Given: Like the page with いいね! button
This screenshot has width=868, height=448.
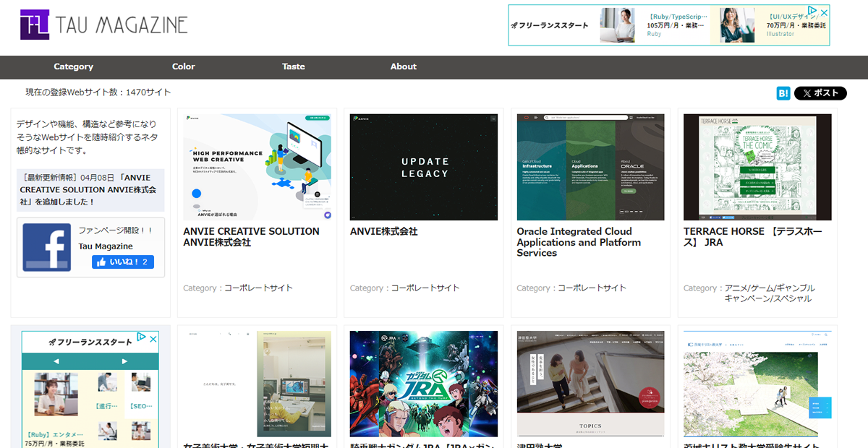Looking at the screenshot, I should click(123, 262).
